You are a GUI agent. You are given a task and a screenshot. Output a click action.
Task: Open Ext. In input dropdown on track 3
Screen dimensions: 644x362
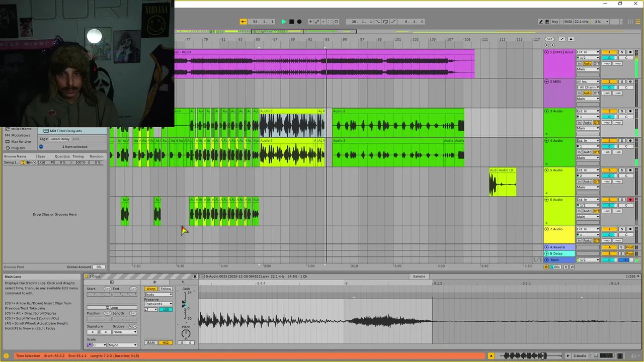pos(588,111)
